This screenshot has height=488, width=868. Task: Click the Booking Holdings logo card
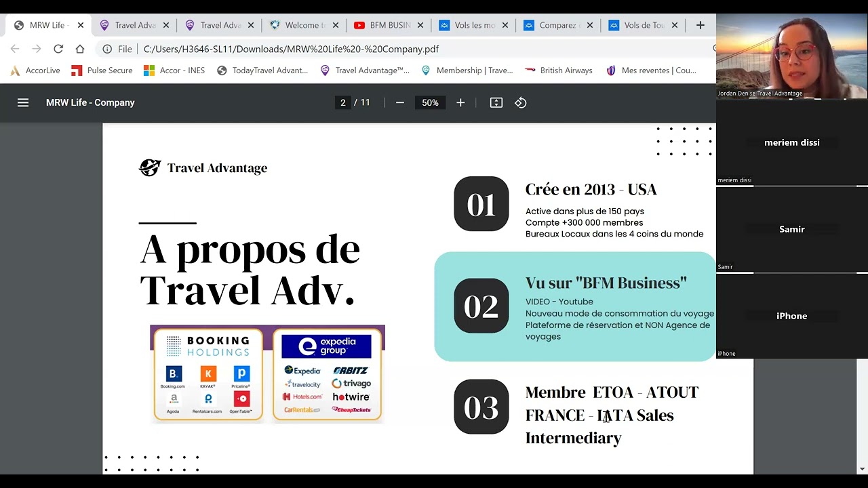[208, 375]
